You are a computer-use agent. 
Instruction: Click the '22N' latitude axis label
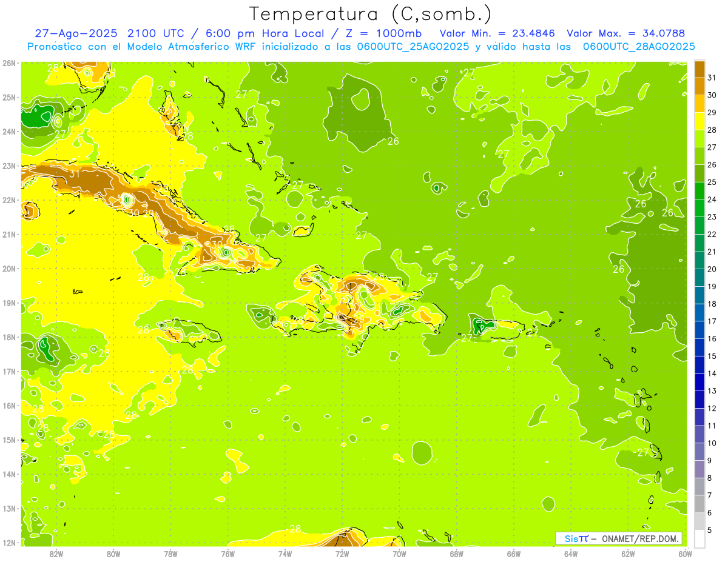tap(9, 200)
